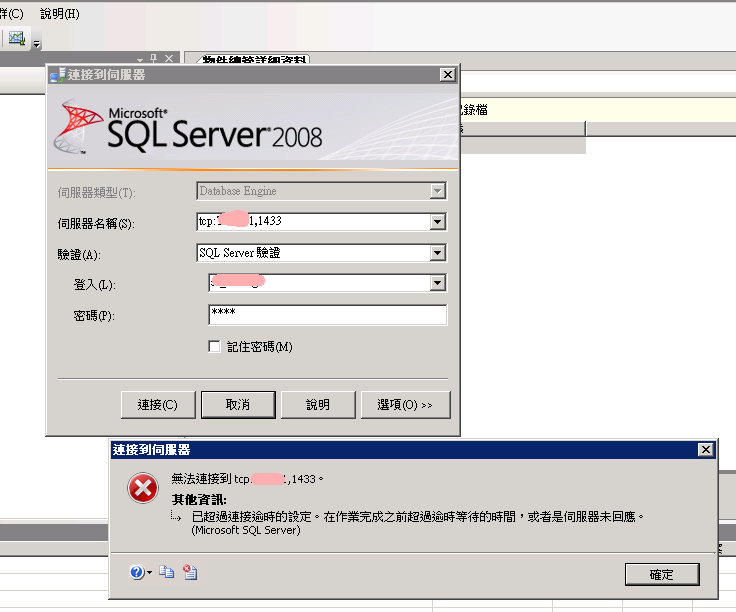This screenshot has height=612, width=736.
Task: Toggle pin on the docked side panel
Action: [x=153, y=59]
